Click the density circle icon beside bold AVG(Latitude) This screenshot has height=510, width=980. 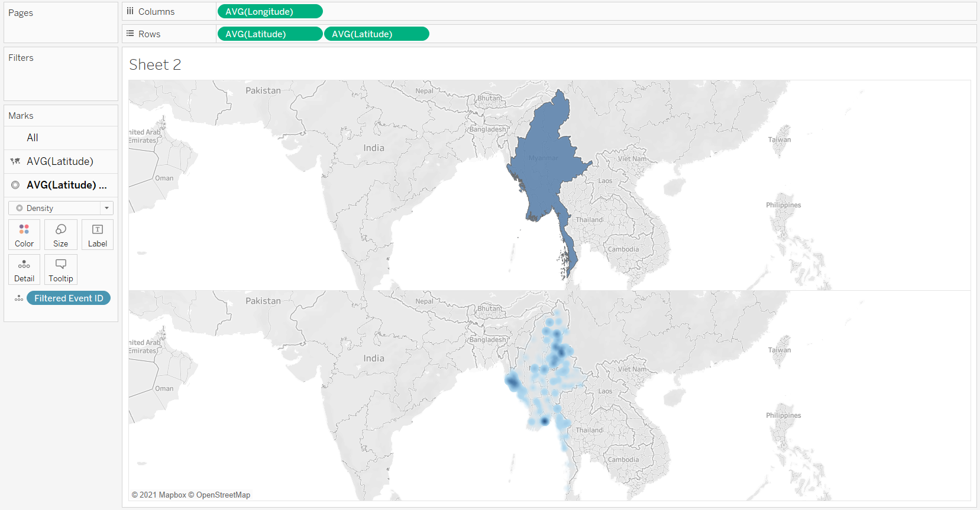click(x=15, y=185)
